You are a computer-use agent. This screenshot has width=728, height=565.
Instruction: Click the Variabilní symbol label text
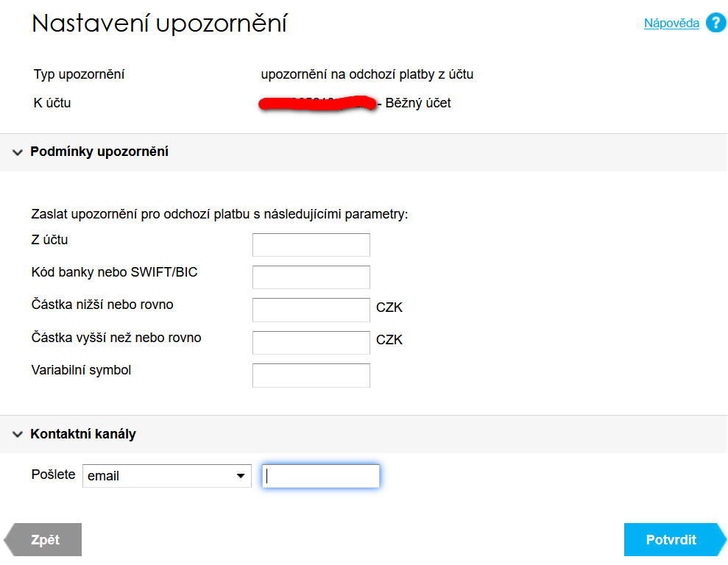81,371
